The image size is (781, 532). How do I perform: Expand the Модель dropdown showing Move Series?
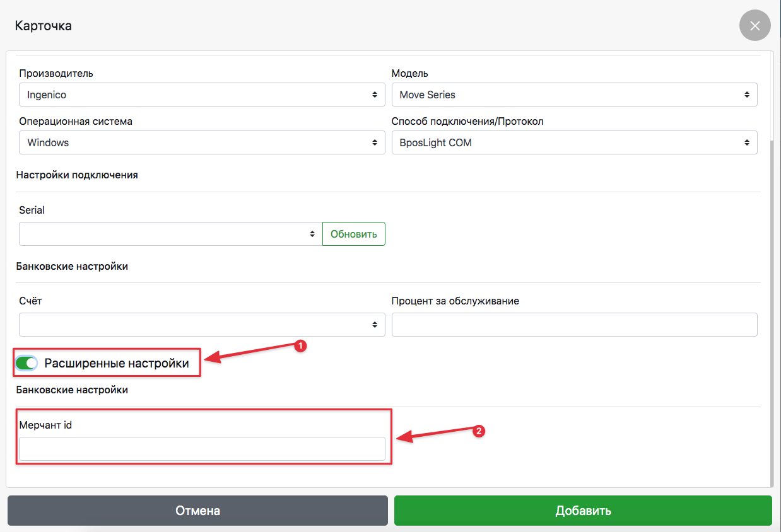pos(574,95)
